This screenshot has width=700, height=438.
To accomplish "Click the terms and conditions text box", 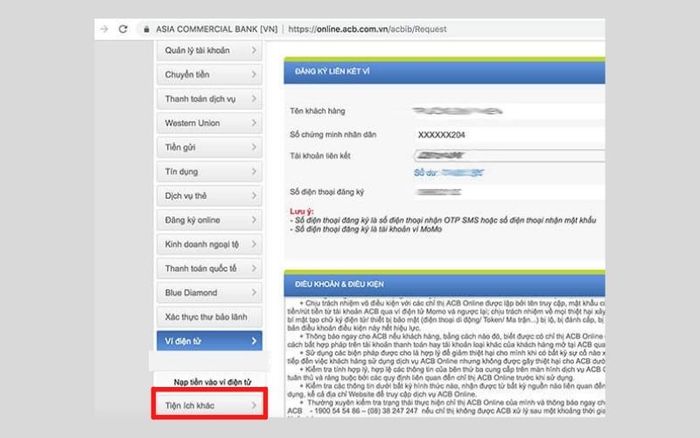I will pos(445,357).
